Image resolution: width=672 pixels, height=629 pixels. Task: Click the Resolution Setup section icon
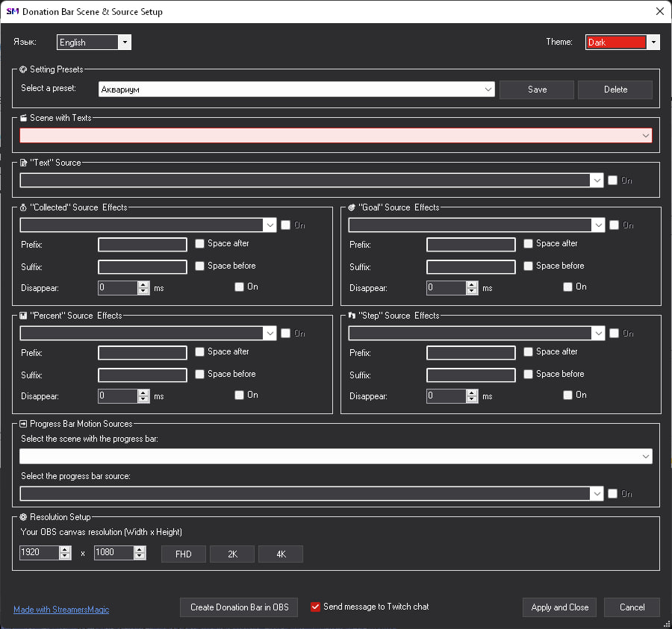(23, 517)
